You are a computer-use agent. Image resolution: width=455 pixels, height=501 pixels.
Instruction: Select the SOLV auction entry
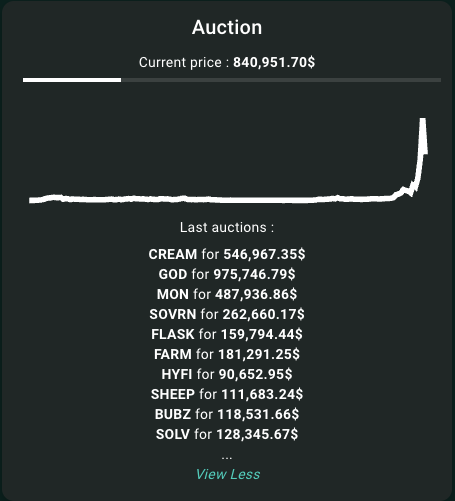coord(227,434)
